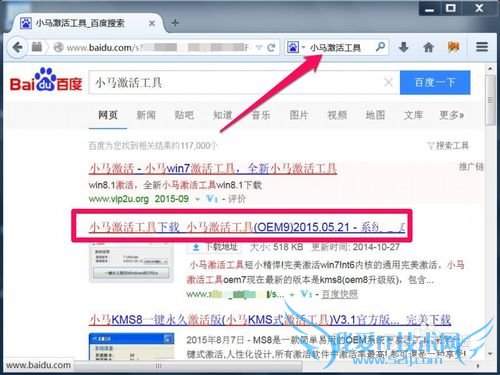Click the V1 badge next to 百度快照
The image size is (500, 375).
(x=306, y=294)
